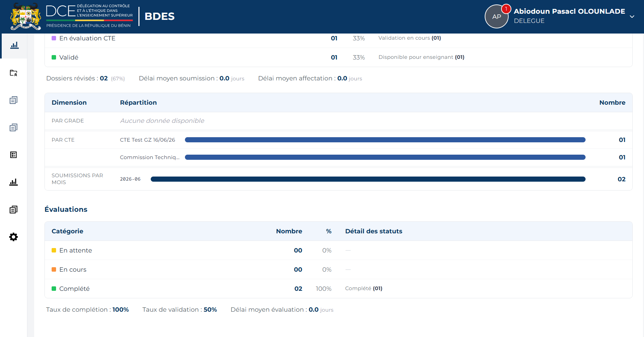Click the Nombre header in the Évaluations table

coord(289,231)
